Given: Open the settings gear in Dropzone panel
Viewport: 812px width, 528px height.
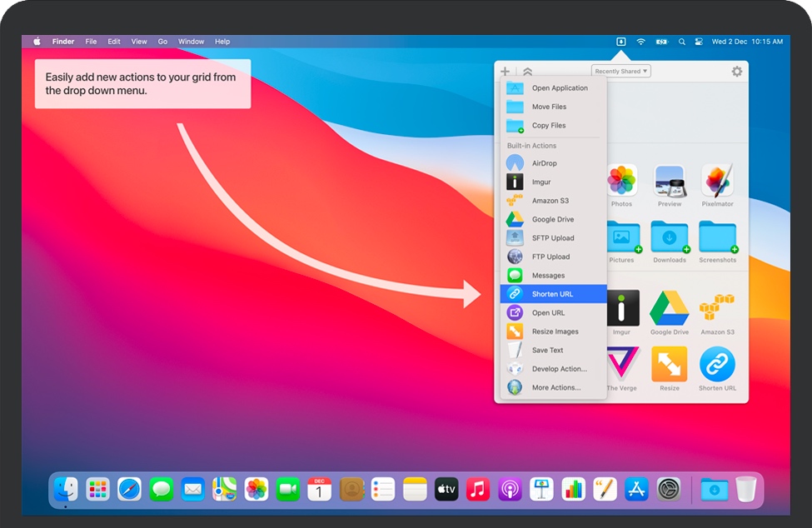Looking at the screenshot, I should (736, 72).
